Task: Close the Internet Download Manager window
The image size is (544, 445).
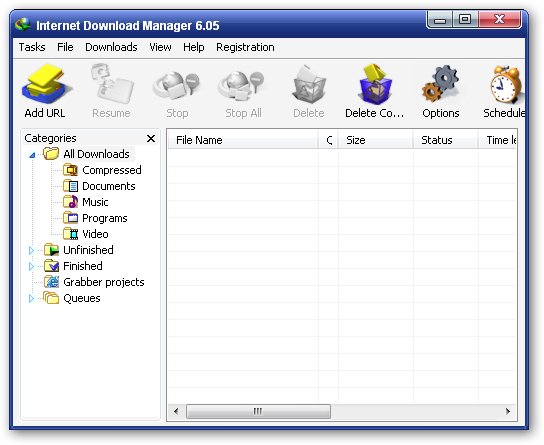Action: tap(499, 19)
